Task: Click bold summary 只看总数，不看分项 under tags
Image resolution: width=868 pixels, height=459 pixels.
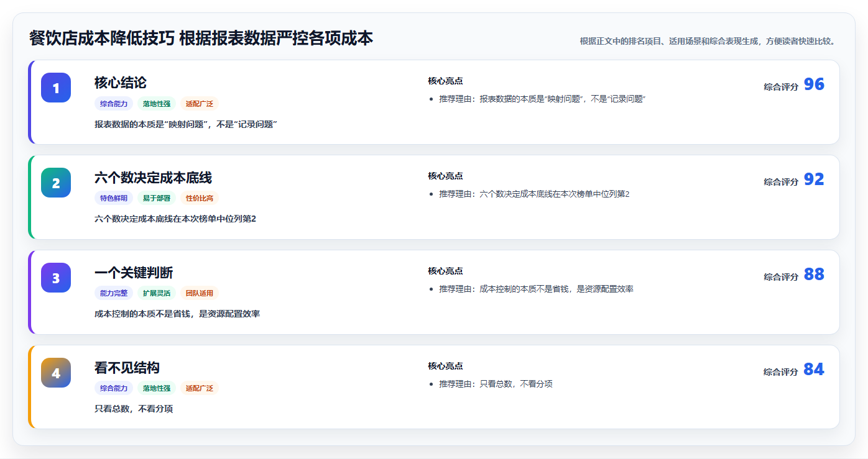Action: coord(134,409)
